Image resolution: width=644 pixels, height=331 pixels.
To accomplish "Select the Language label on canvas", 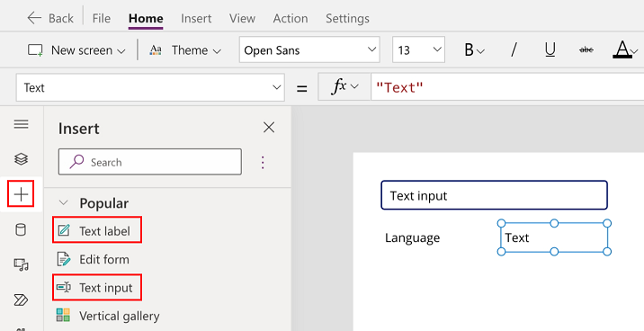I will 412,237.
